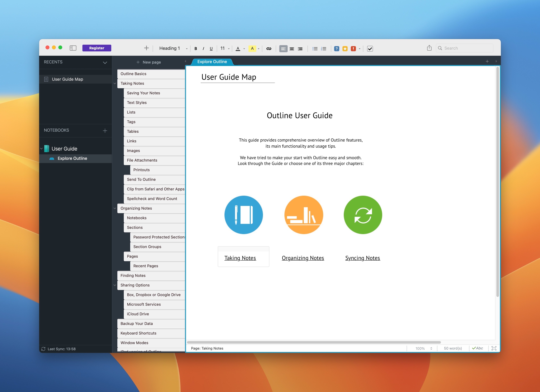Screen dimensions: 540x392
Task: Create a bulleted list
Action: (315, 49)
